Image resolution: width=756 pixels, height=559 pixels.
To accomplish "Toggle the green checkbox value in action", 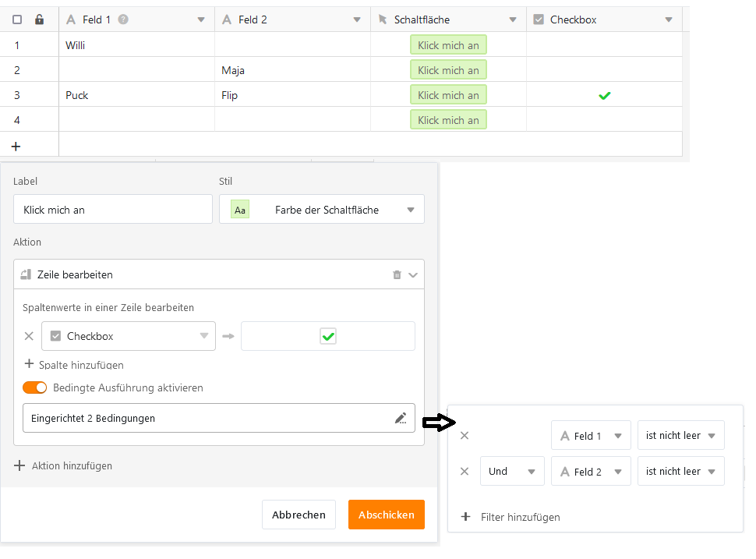I will tap(328, 336).
